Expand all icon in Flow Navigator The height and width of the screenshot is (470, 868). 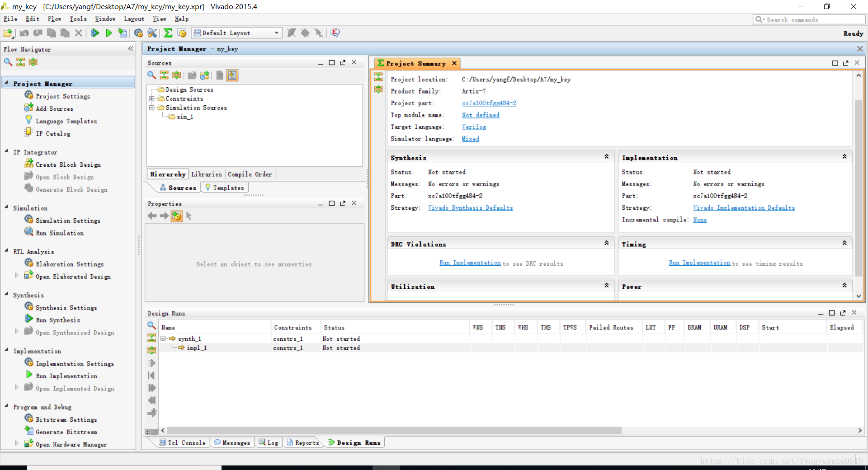point(33,62)
